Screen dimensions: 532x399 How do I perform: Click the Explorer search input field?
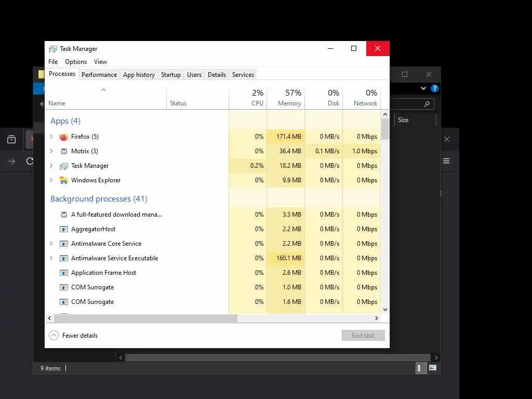point(412,104)
